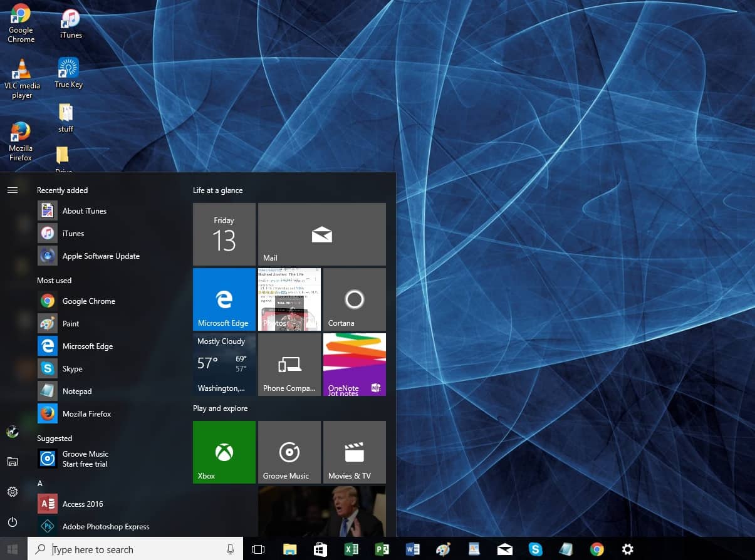Launch Excel from the taskbar
The width and height of the screenshot is (755, 560).
click(x=351, y=549)
